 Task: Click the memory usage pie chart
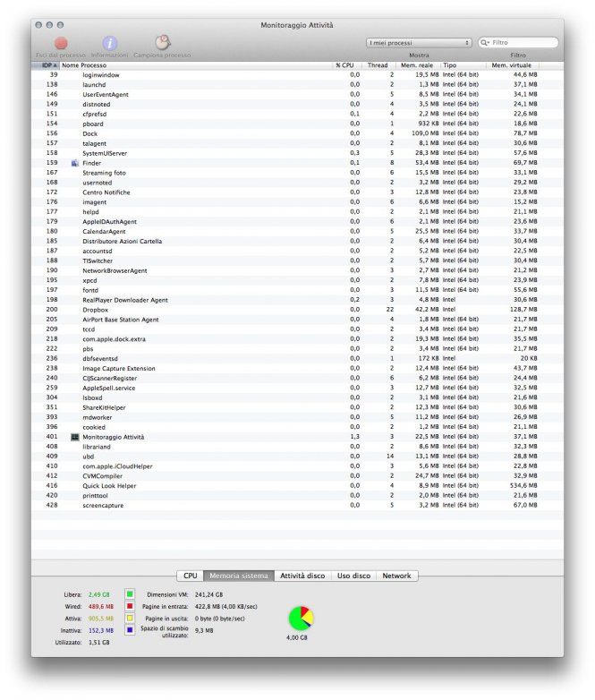[x=301, y=619]
